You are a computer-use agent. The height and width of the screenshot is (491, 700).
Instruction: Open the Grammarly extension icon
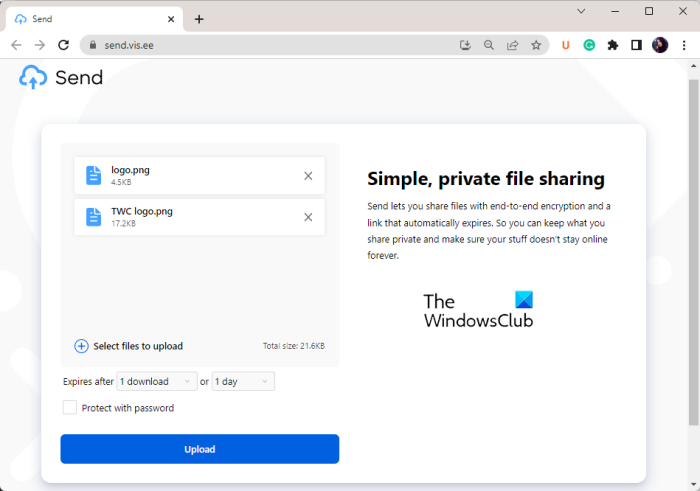589,45
